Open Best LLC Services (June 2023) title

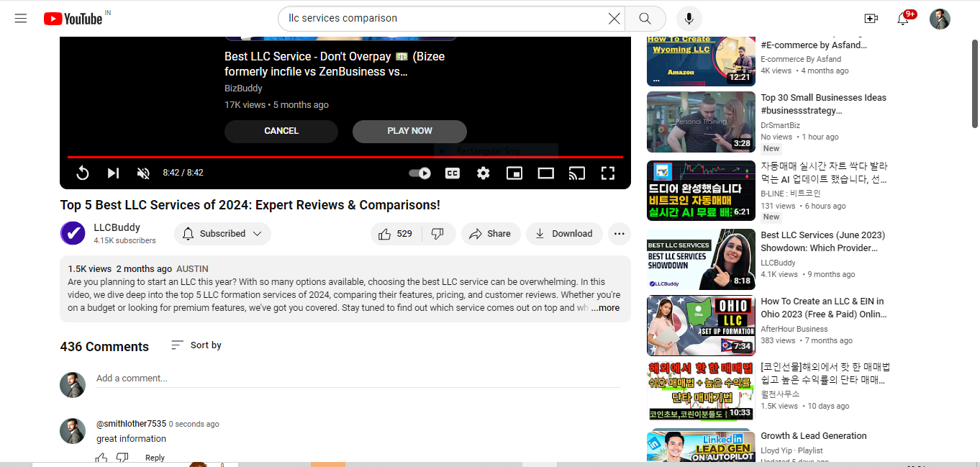pyautogui.click(x=822, y=242)
